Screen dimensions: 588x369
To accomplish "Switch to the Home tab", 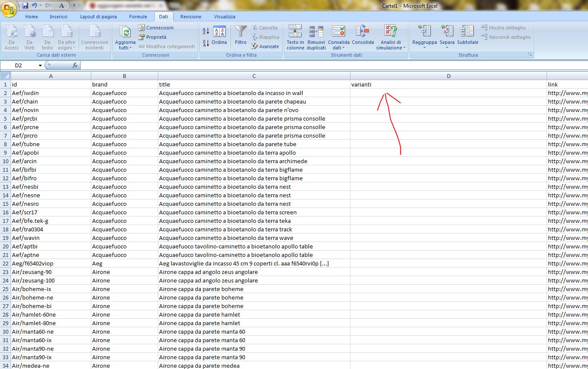I will pyautogui.click(x=32, y=17).
